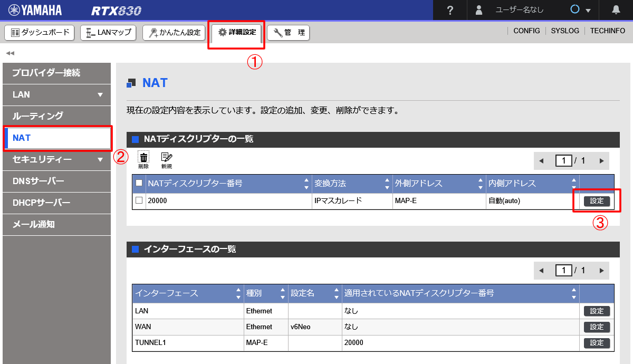Click 設定 button for TUNNEL1 interface
This screenshot has width=633, height=364.
tap(597, 343)
